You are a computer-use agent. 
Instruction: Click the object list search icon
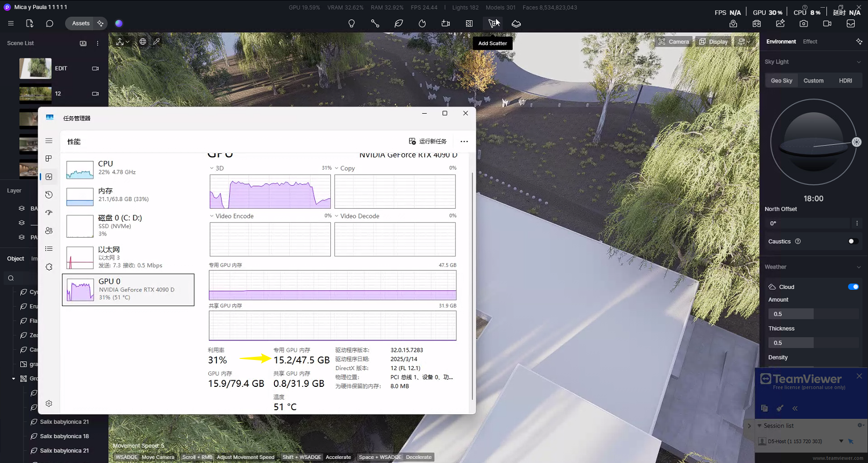(11, 278)
